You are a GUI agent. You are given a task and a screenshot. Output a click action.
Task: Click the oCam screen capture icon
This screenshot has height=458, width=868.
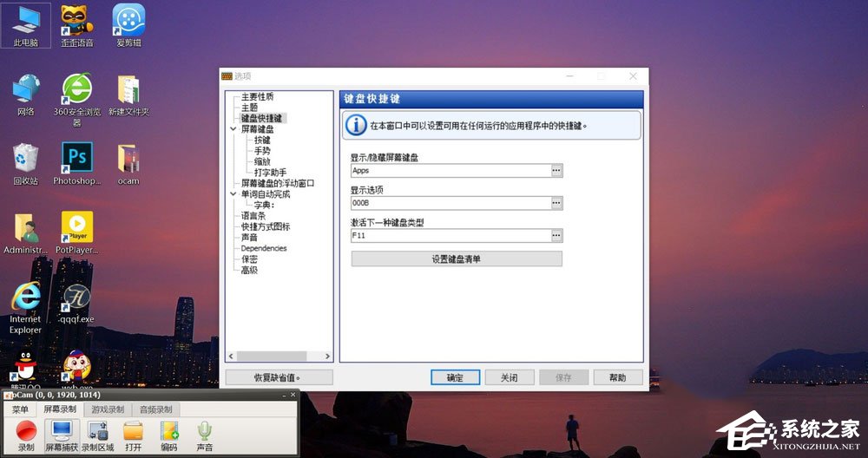click(62, 435)
